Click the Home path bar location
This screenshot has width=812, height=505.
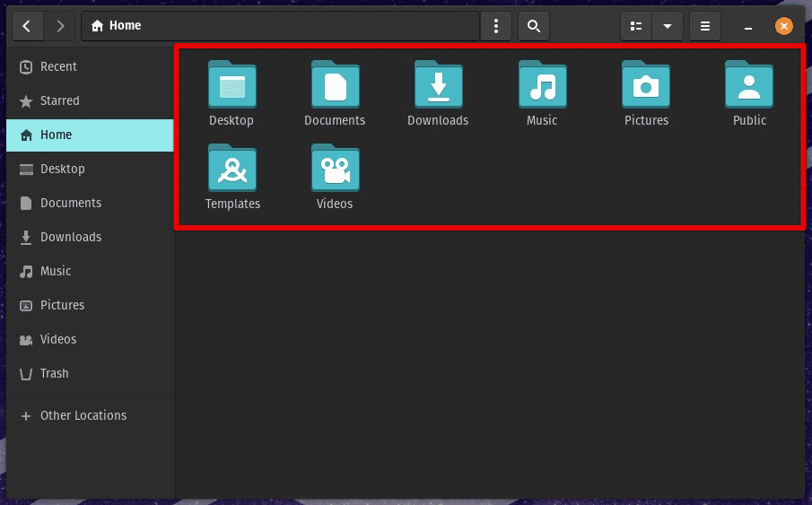(x=280, y=26)
